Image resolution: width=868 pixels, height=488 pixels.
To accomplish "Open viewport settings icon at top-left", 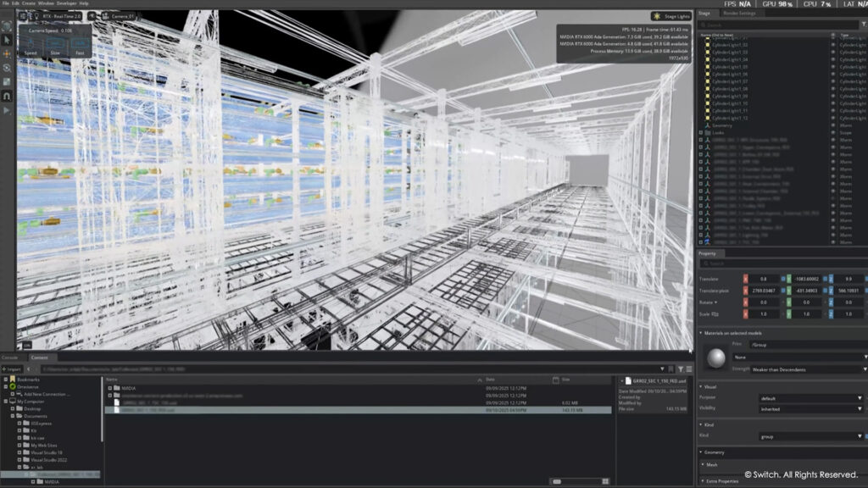I will point(23,16).
